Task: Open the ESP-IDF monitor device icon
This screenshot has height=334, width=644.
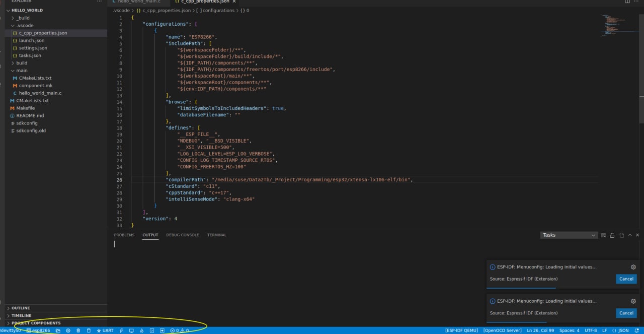Action: pos(131,330)
